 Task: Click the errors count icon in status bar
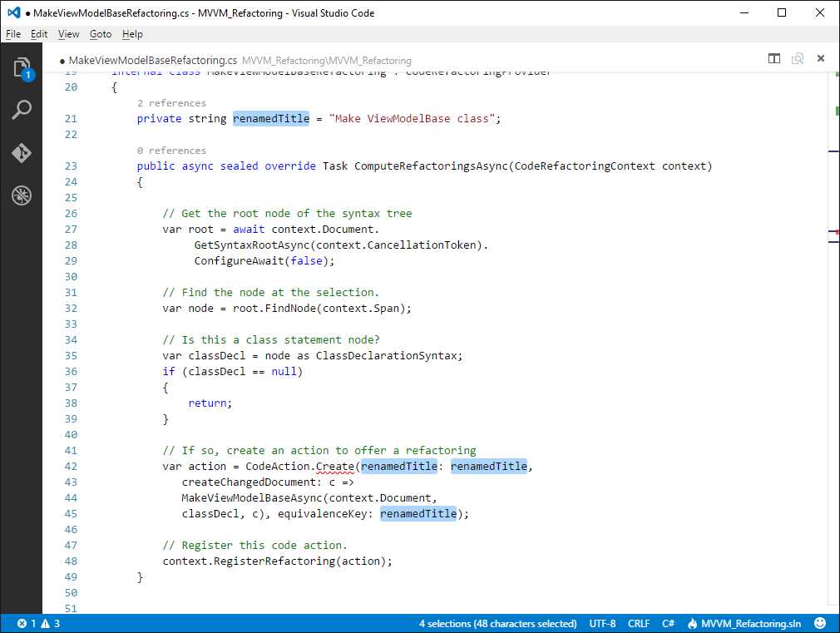click(x=22, y=623)
